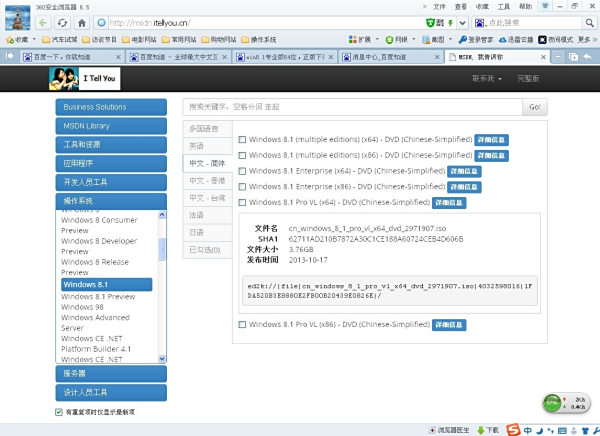Click the 完整版 link in the header
The width and height of the screenshot is (600, 436).
(528, 78)
